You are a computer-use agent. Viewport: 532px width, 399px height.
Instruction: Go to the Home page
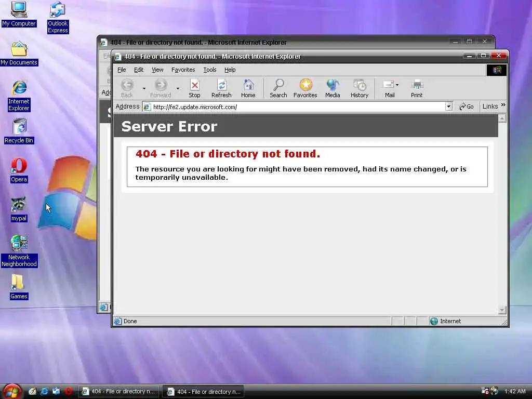[248, 88]
